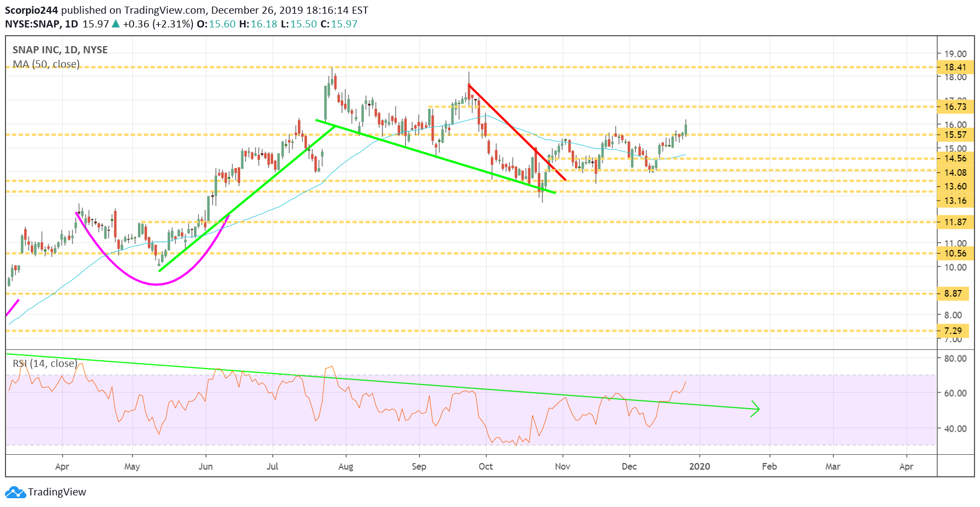The height and width of the screenshot is (507, 980).
Task: Click the high price H:16.18 value
Action: click(258, 24)
